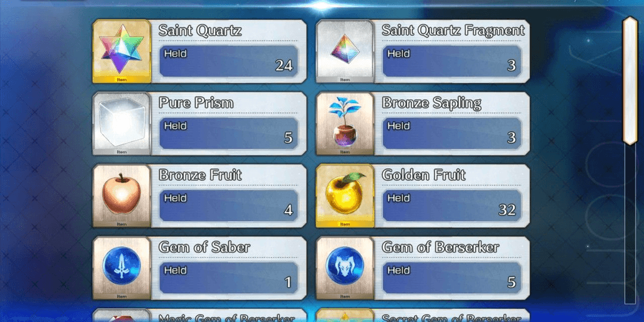This screenshot has width=644, height=322.
Task: Open the Bronze Sapling item title
Action: coord(431,103)
